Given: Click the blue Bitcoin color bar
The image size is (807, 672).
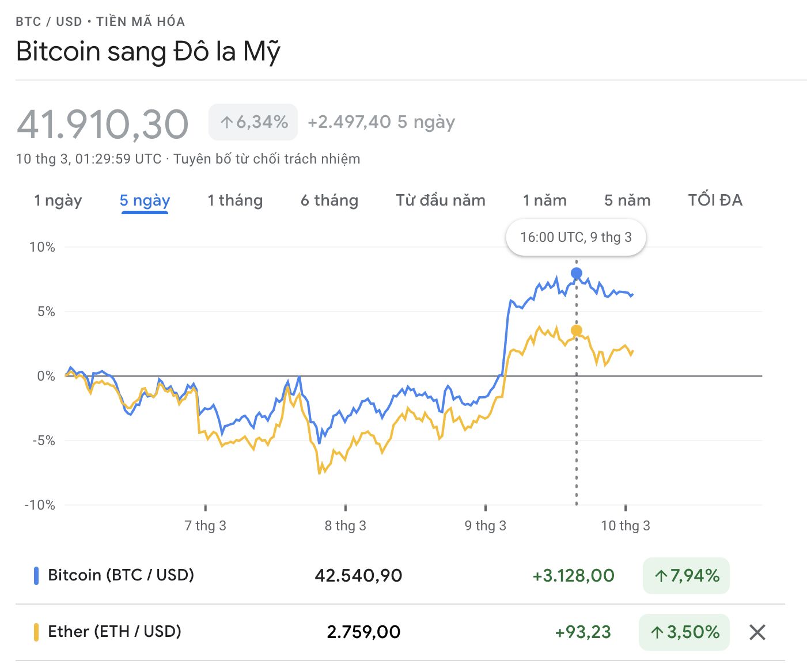Looking at the screenshot, I should (x=36, y=575).
